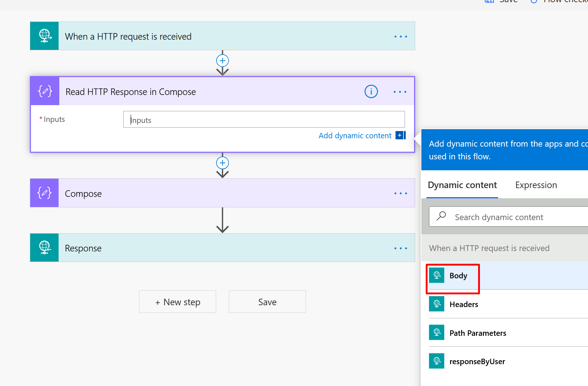Viewport: 588px width, 386px height.
Task: Open menu for HTTP request trigger
Action: (x=401, y=36)
